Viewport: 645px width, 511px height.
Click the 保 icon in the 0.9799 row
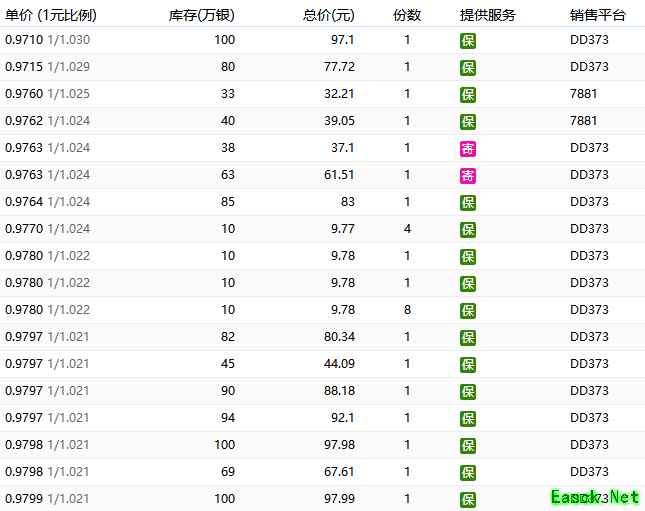pyautogui.click(x=467, y=499)
